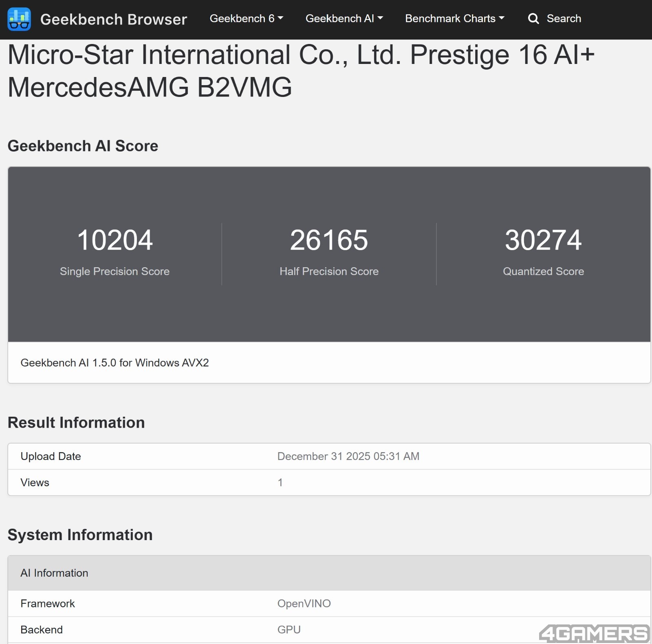
Task: Click the System Information heading
Action: point(80,535)
